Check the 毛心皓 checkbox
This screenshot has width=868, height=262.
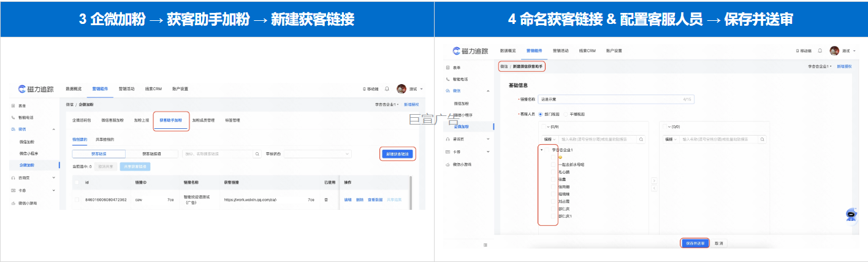pyautogui.click(x=554, y=172)
